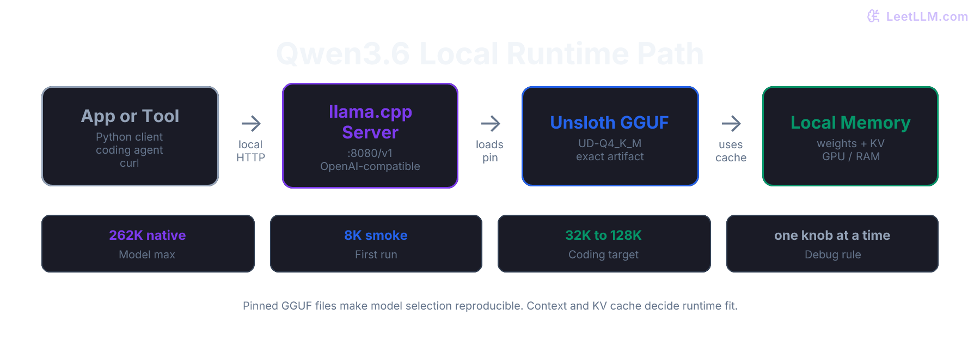Click the ':8080/v1' text
Image resolution: width=980 pixels, height=339 pixels.
370,153
